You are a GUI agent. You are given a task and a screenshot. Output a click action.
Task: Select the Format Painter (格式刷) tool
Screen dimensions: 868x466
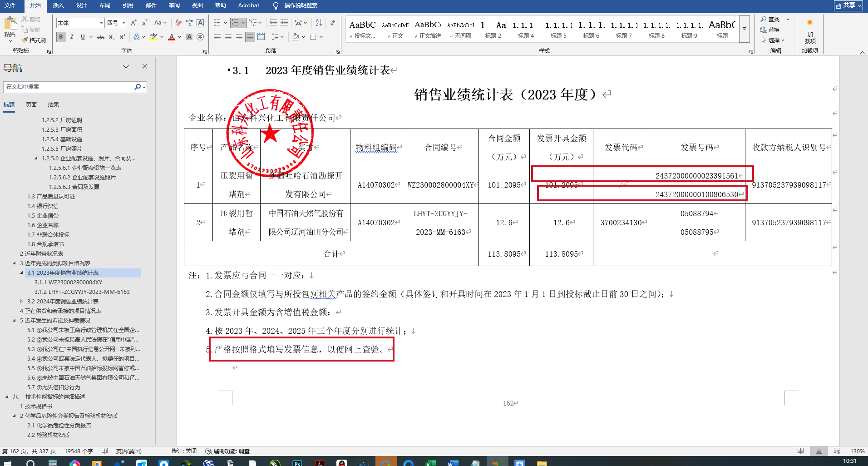[34, 40]
